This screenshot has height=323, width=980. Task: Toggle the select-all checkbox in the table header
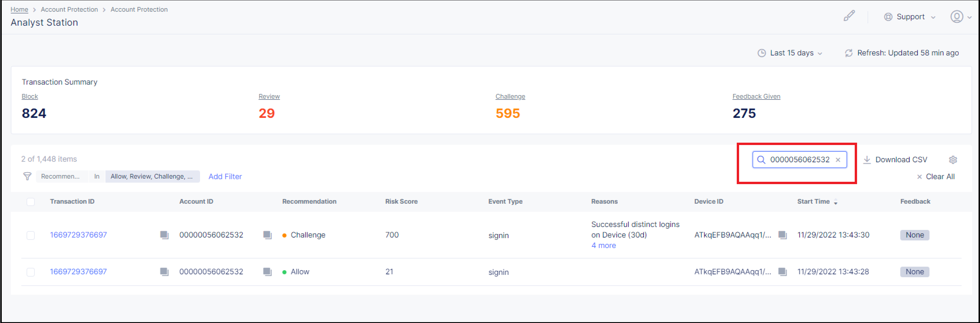31,202
